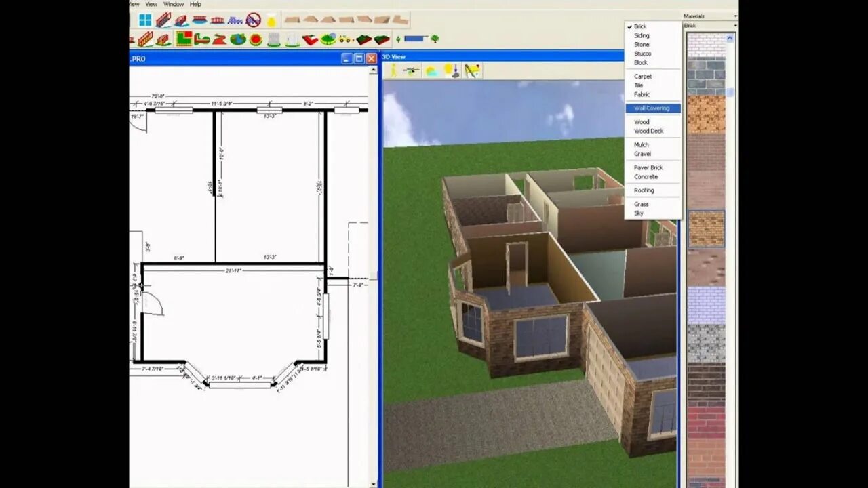Click the yellow tractor grading icon

click(x=345, y=39)
